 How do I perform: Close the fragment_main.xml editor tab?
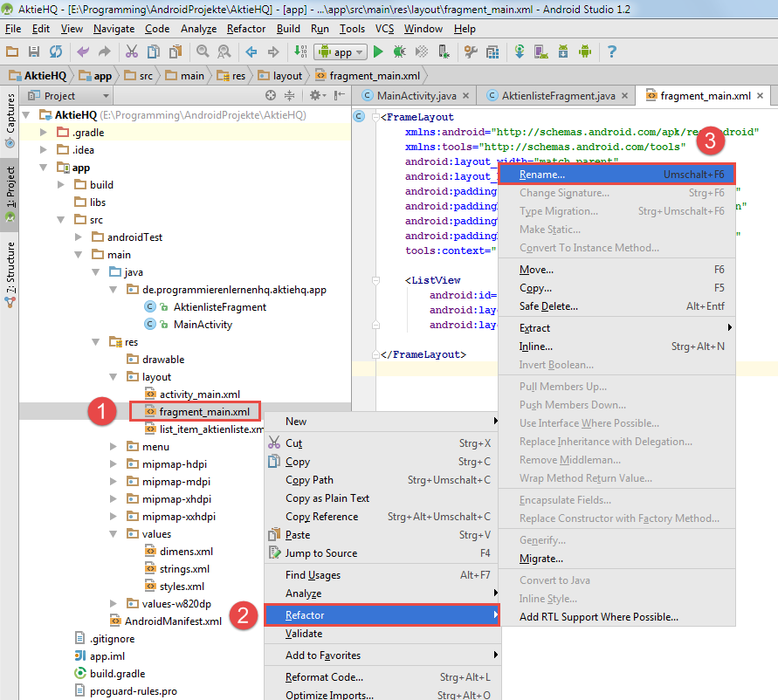point(761,96)
